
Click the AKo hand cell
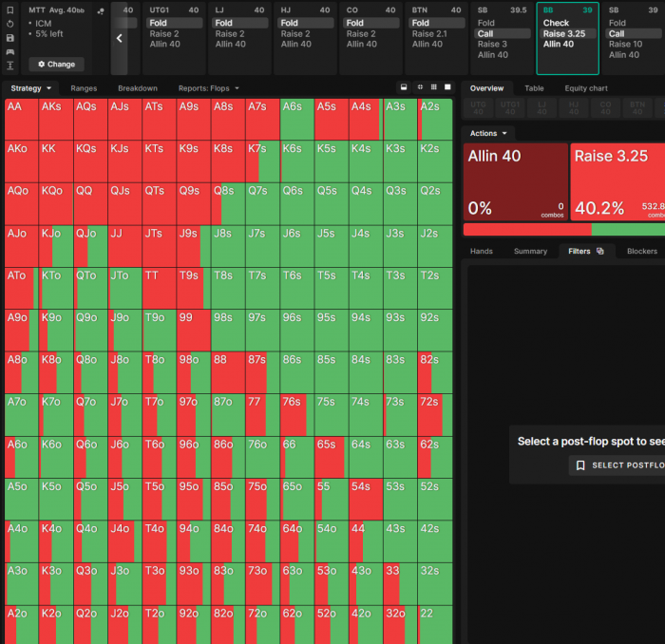click(x=21, y=161)
